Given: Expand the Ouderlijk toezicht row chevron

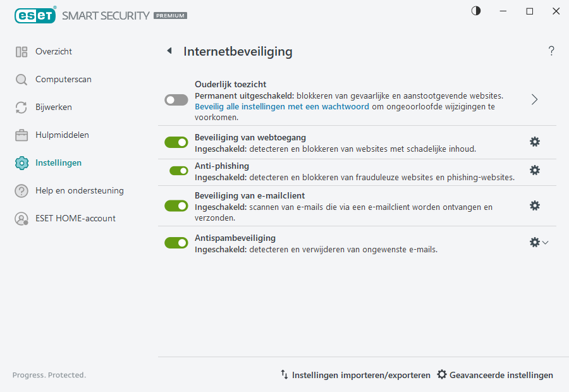Looking at the screenshot, I should 534,99.
